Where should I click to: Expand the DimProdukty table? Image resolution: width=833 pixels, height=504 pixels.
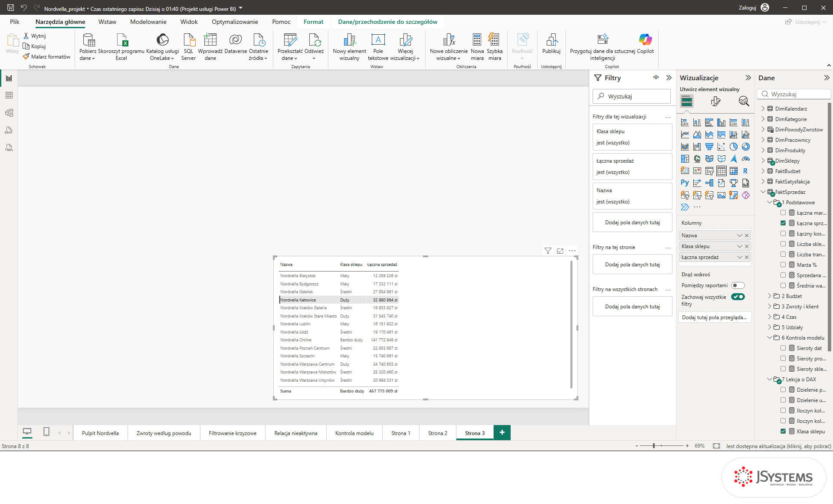coord(763,150)
